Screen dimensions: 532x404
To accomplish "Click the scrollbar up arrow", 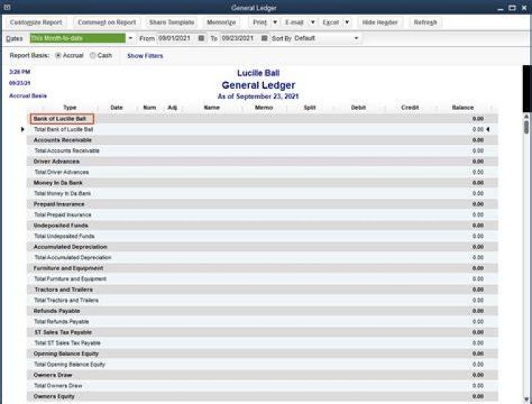I will tap(526, 117).
